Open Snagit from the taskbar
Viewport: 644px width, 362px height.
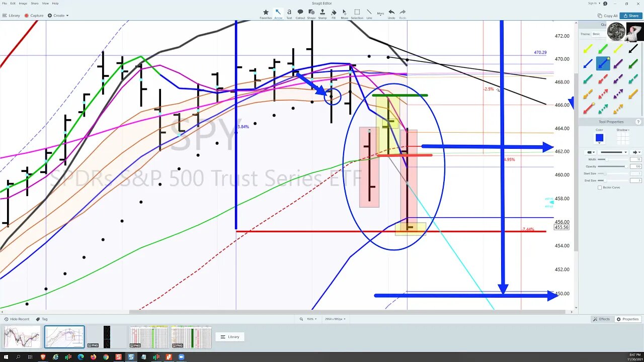[x=131, y=357]
